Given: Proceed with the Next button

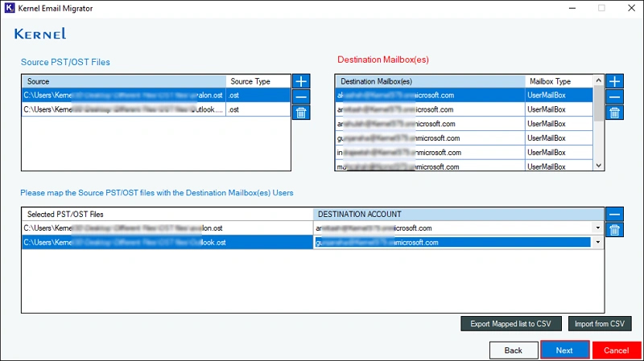Looking at the screenshot, I should (x=565, y=351).
